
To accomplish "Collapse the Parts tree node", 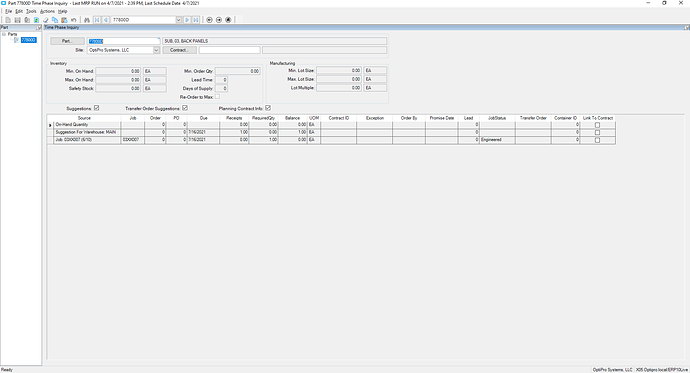I will pyautogui.click(x=4, y=34).
